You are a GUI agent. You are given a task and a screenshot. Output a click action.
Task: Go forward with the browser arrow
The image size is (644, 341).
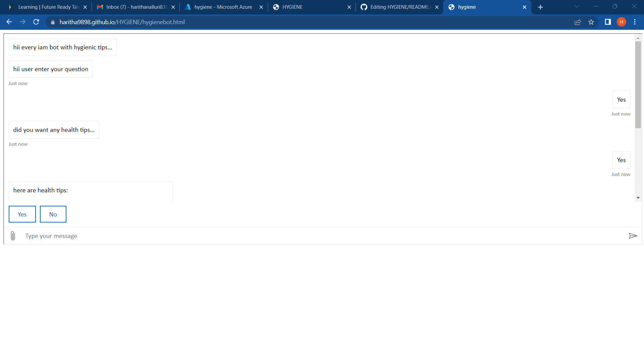pyautogui.click(x=22, y=22)
